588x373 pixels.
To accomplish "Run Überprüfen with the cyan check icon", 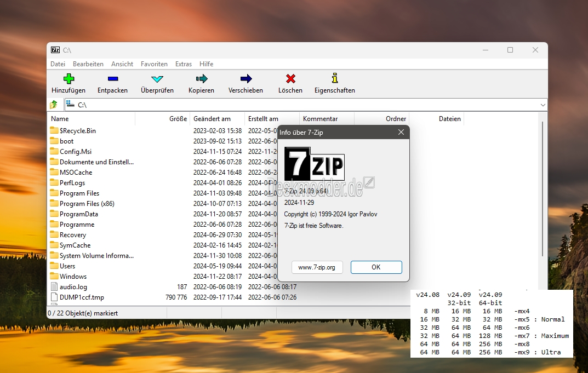I will [157, 79].
